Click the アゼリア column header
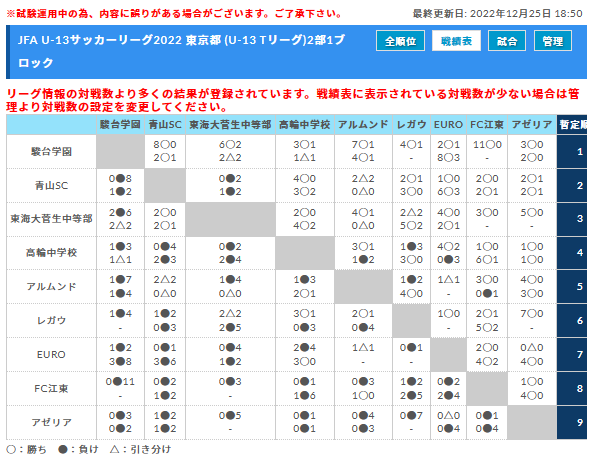 tap(532, 124)
